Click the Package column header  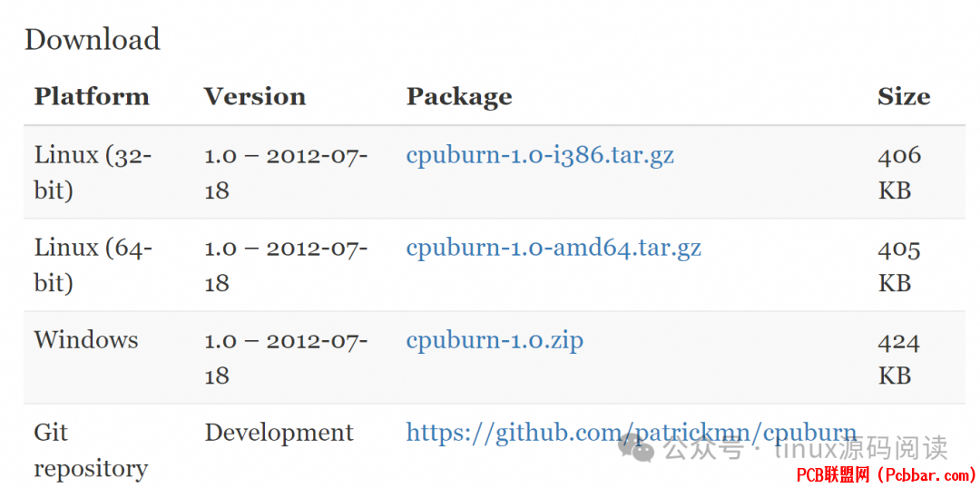(x=459, y=97)
